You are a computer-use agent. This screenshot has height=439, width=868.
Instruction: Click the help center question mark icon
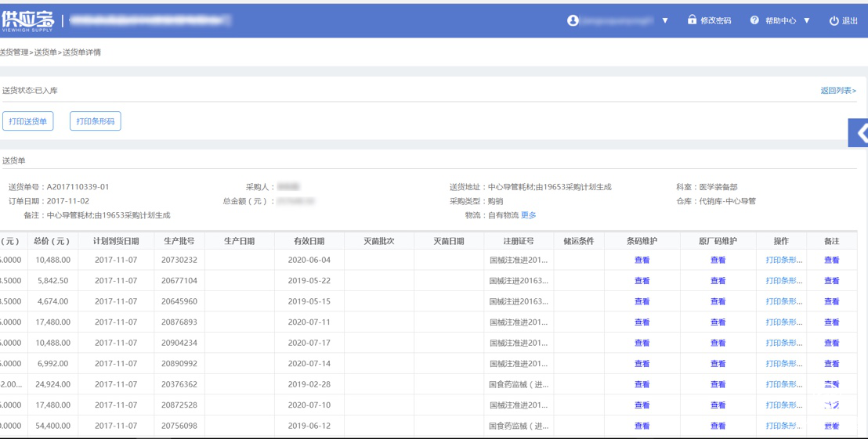point(754,20)
